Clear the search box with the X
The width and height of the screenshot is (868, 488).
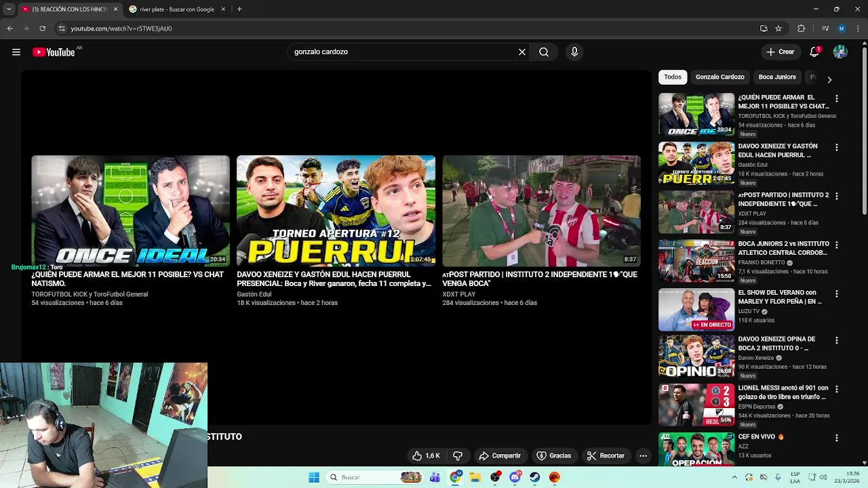[x=522, y=52]
